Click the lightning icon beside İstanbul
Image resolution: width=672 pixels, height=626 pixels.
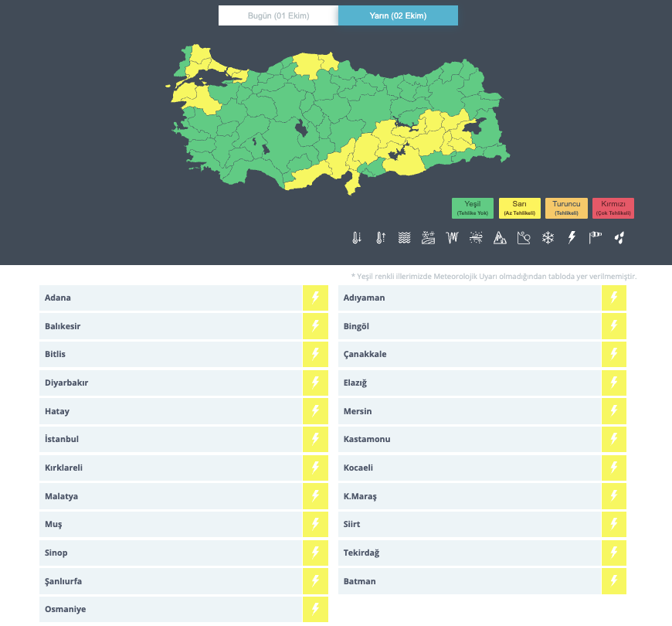pyautogui.click(x=315, y=439)
